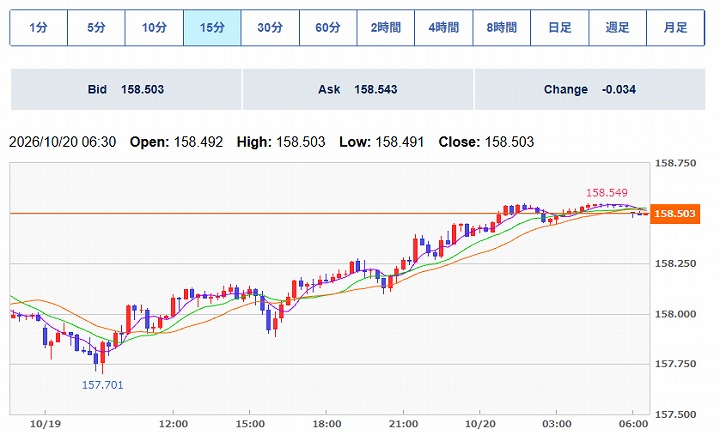Click the High: 158.503 value
Viewport: 720px width, 435px height.
click(x=281, y=142)
